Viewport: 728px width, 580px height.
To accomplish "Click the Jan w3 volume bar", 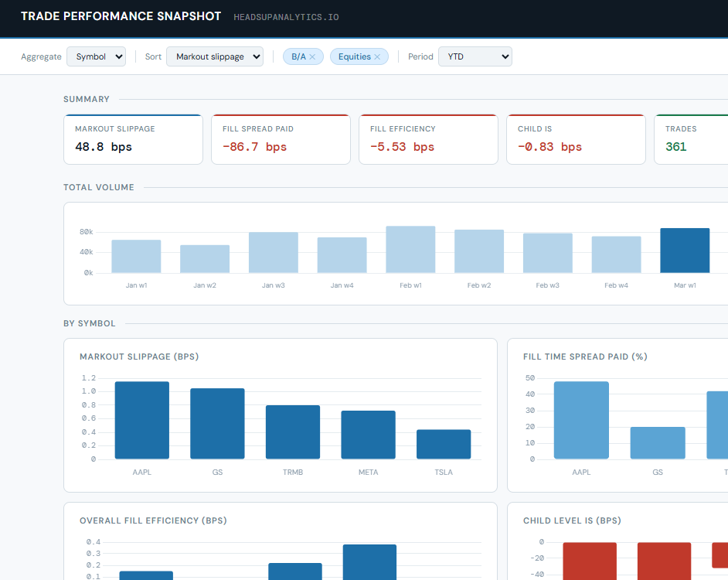I will point(274,252).
